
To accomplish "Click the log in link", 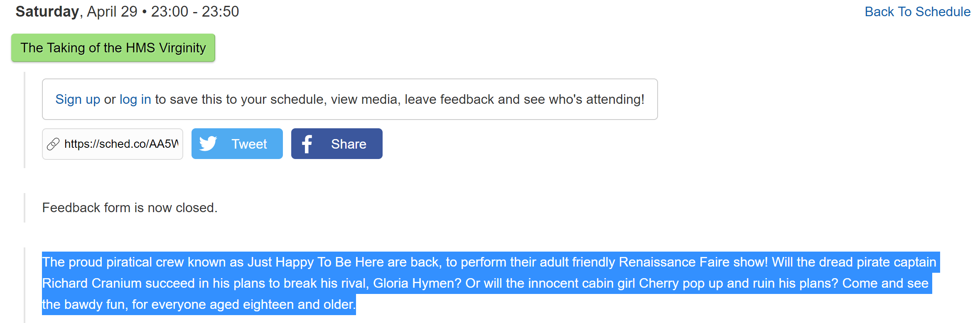I will pos(135,99).
